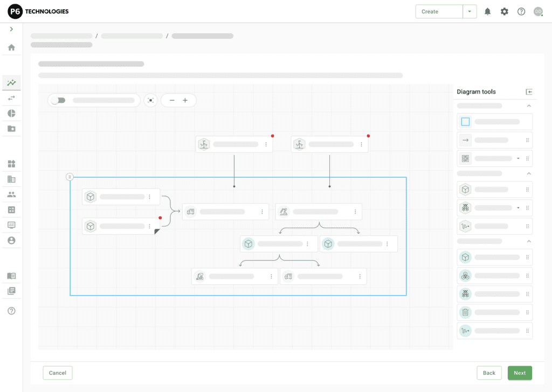
Task: Click the people icon in the left sidebar
Action: (x=11, y=194)
